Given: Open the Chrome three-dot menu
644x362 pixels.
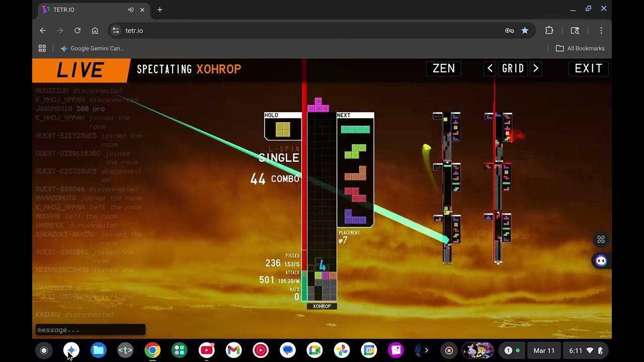Looking at the screenshot, I should point(601,31).
